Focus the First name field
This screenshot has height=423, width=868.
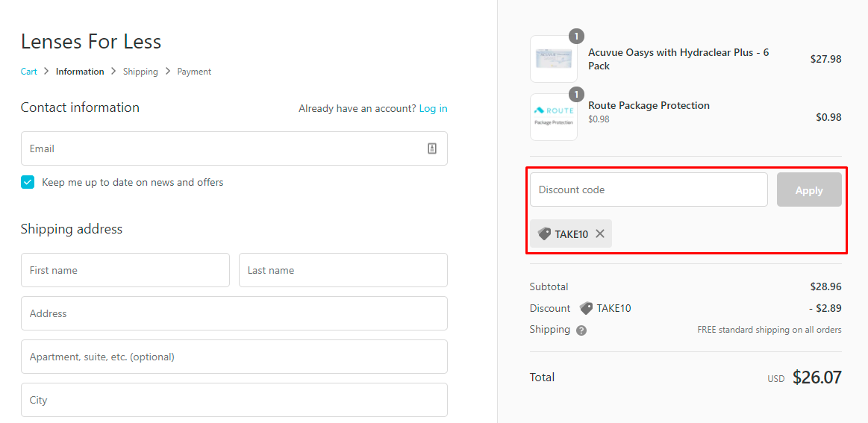point(125,270)
